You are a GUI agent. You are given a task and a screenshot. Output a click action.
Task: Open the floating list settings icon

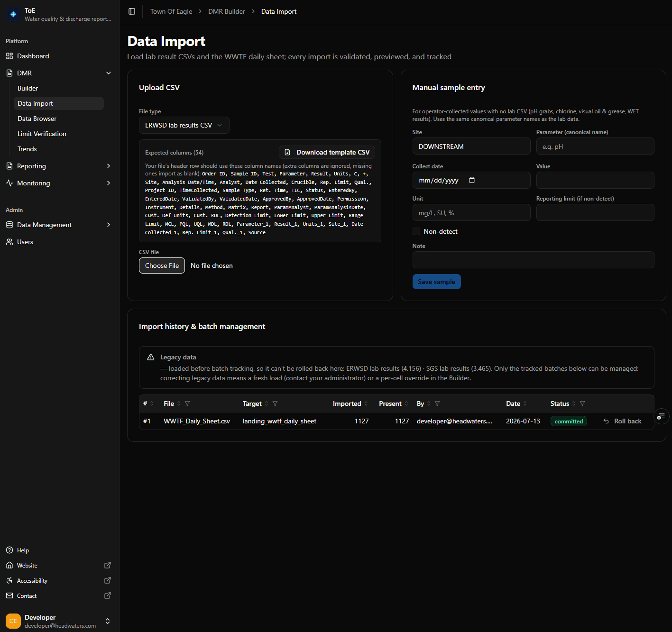click(x=661, y=416)
